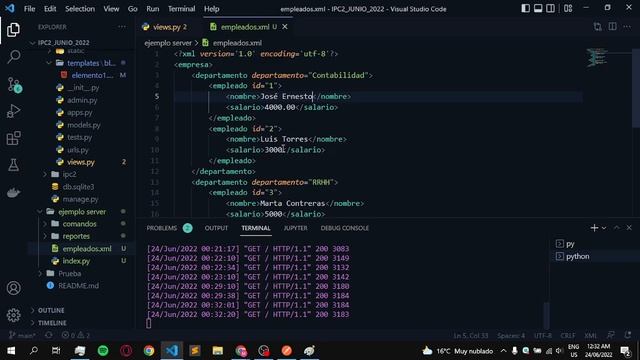Switch to views.py editor tab

click(x=164, y=27)
